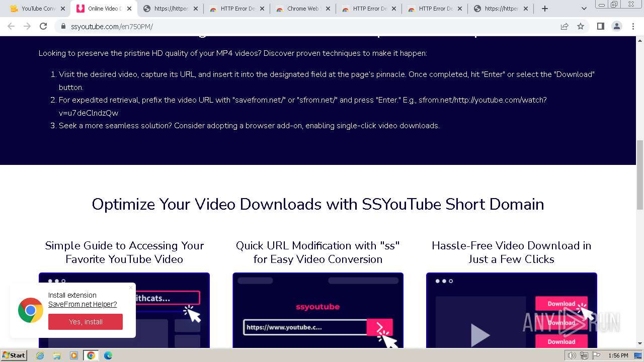Click the Yes, install button

(x=86, y=322)
